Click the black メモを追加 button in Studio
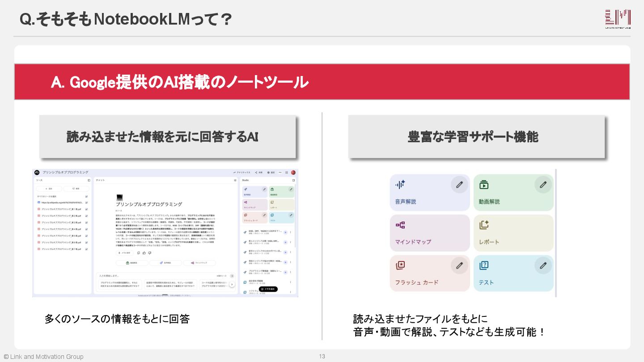This screenshot has height=362, width=644. pos(268,289)
